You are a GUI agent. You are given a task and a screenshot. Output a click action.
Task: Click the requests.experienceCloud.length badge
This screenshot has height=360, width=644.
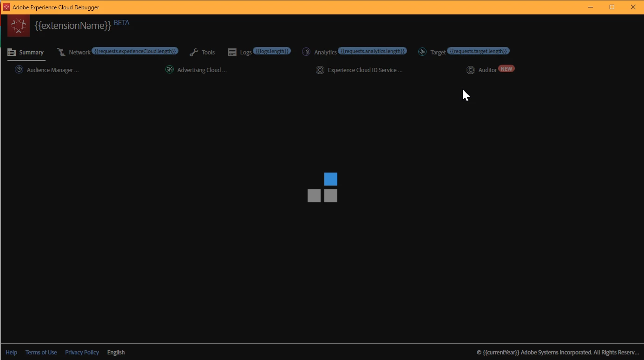coord(135,51)
